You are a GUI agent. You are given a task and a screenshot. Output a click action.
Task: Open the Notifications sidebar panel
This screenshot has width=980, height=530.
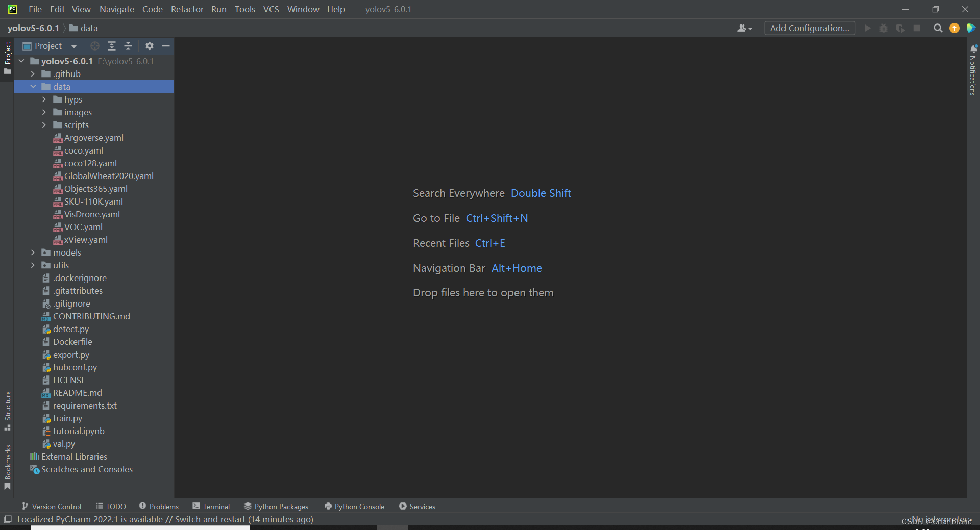coord(973,69)
